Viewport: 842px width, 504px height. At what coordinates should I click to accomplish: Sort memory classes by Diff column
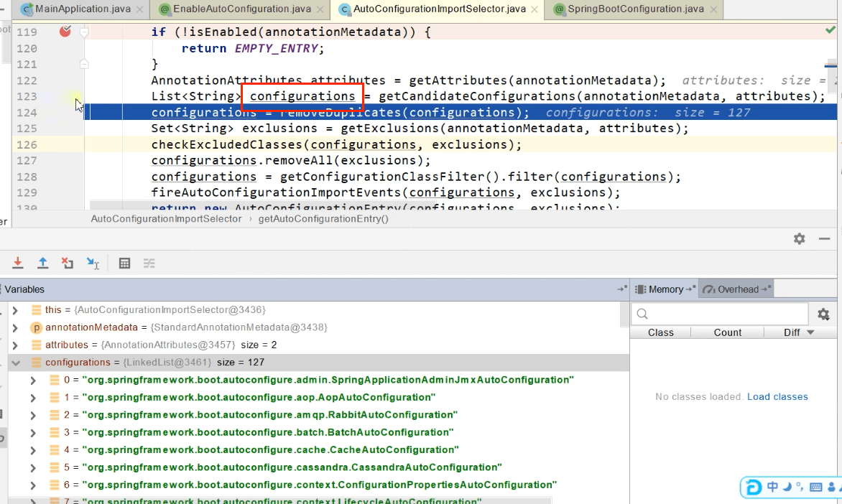click(x=798, y=332)
